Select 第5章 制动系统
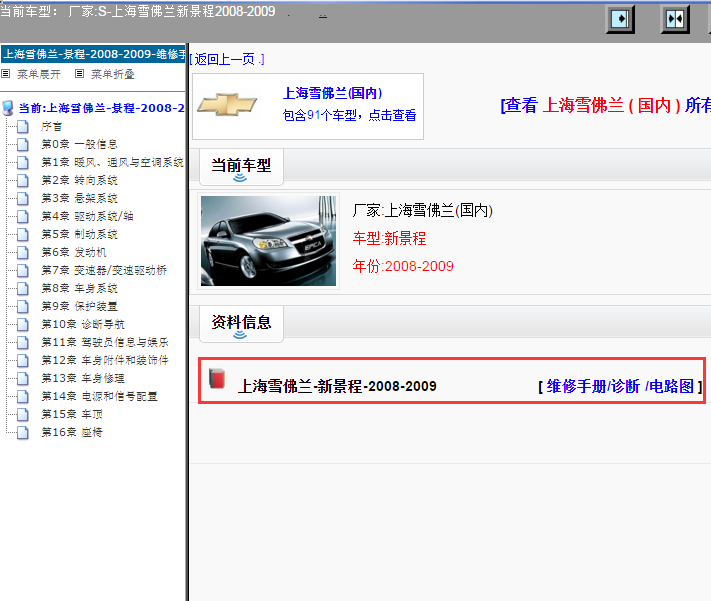Viewport: 711px width, 601px height. tap(79, 235)
